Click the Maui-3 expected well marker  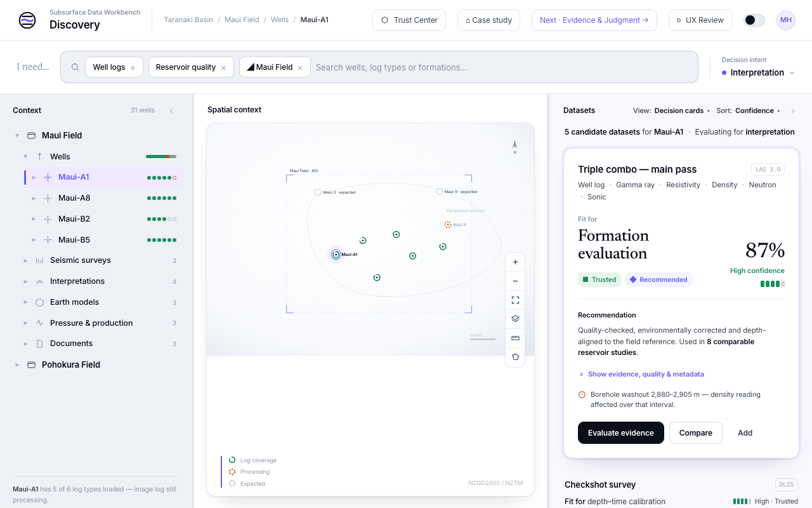[318, 192]
